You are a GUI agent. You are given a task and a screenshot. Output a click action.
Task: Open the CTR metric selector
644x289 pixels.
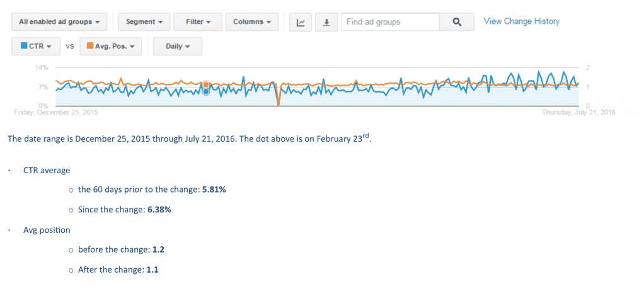tap(36, 47)
